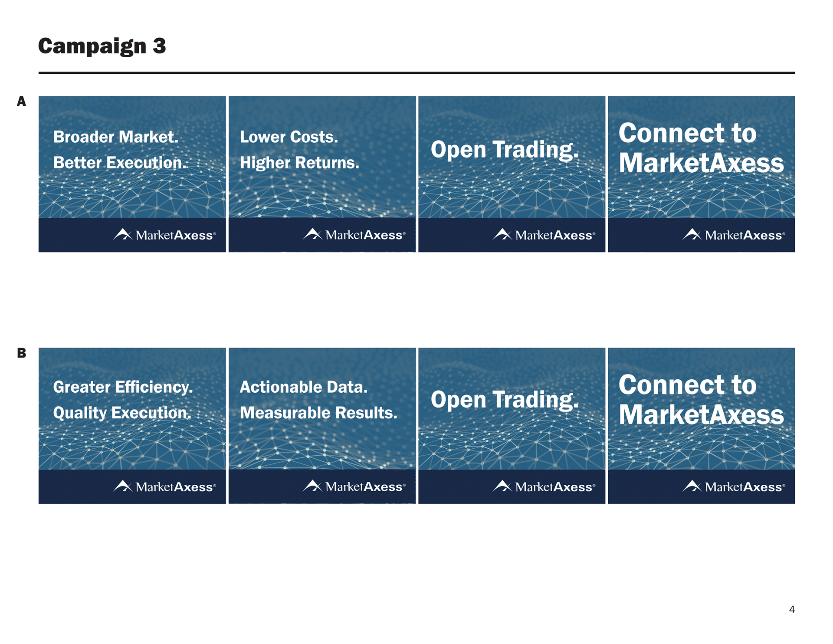Click the 'Campaign 3' heading

pos(102,46)
